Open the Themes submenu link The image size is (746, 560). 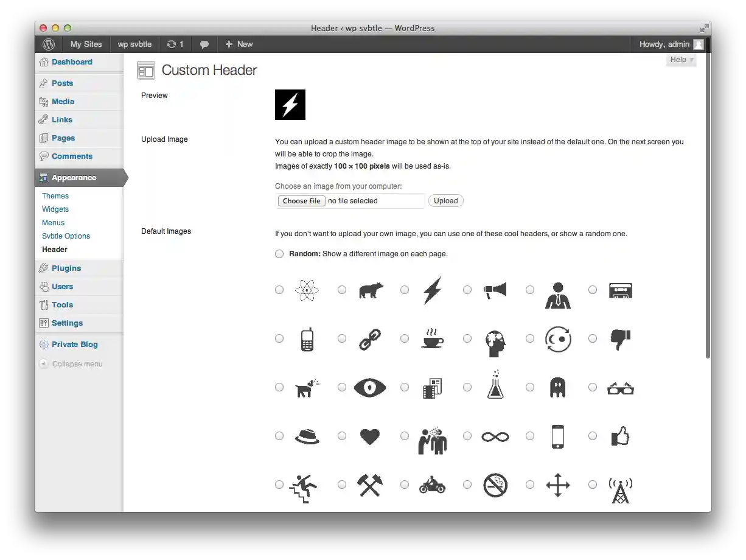pyautogui.click(x=55, y=196)
